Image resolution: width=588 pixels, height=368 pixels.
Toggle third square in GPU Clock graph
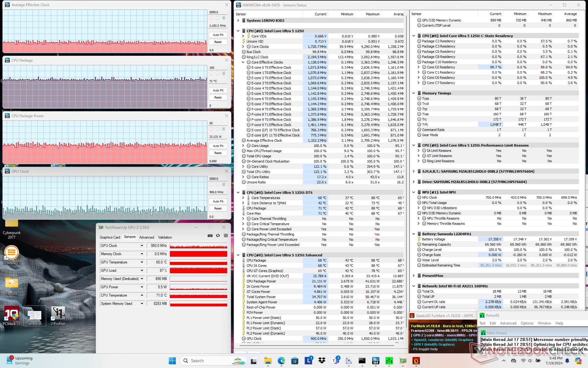[224, 185]
